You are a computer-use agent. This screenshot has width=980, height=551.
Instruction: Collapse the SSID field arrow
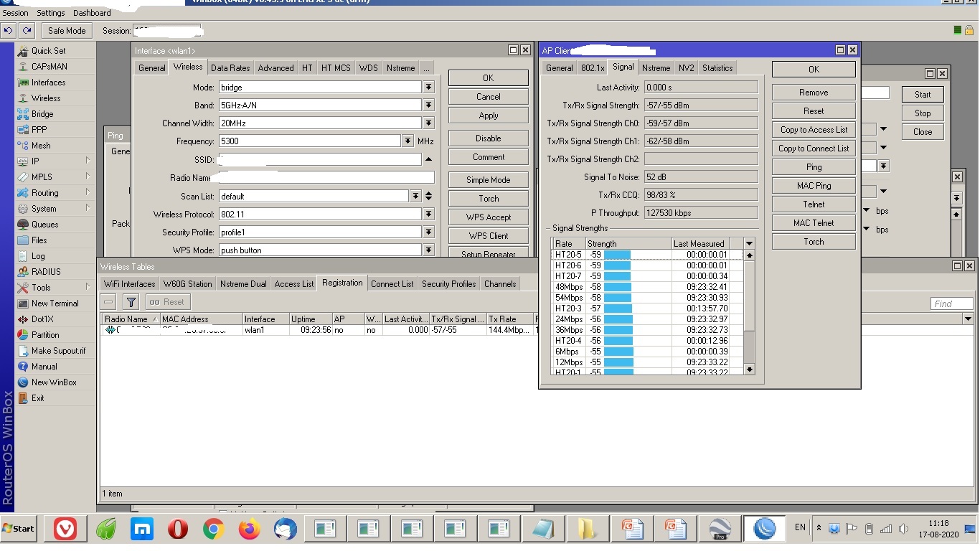pyautogui.click(x=428, y=159)
